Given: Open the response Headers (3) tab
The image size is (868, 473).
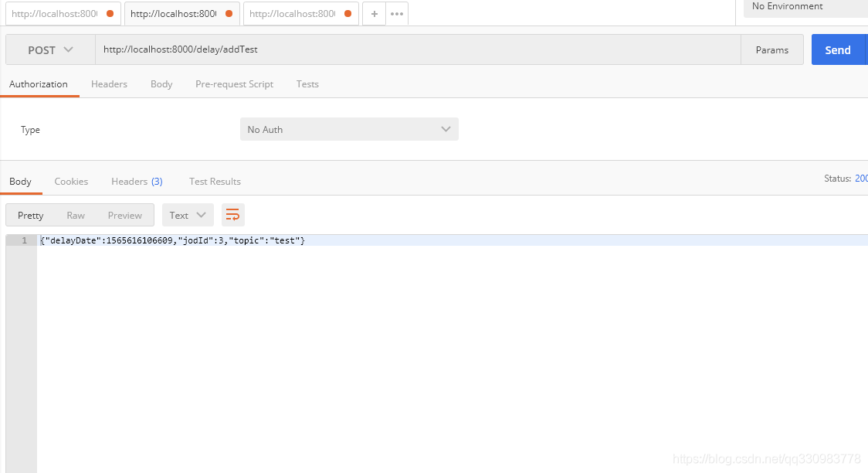Looking at the screenshot, I should pos(137,182).
